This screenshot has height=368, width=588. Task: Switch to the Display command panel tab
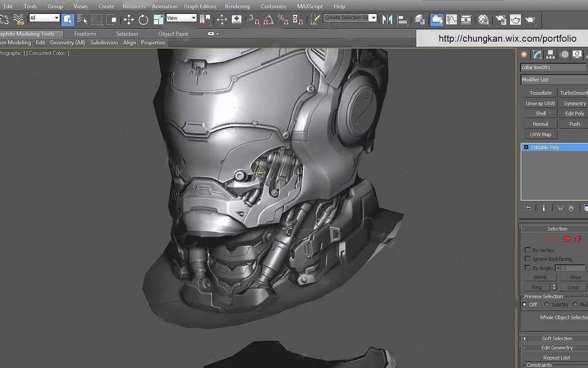577,55
